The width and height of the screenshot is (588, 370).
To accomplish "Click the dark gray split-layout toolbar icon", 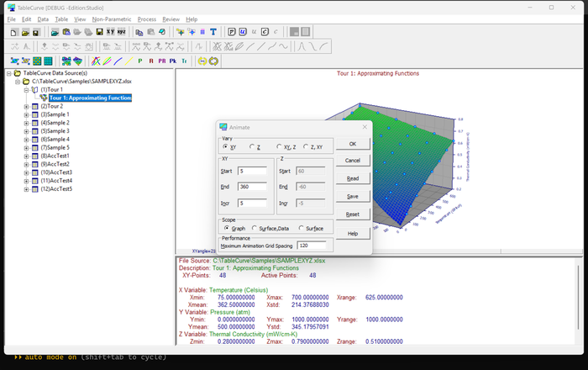I will 294,32.
